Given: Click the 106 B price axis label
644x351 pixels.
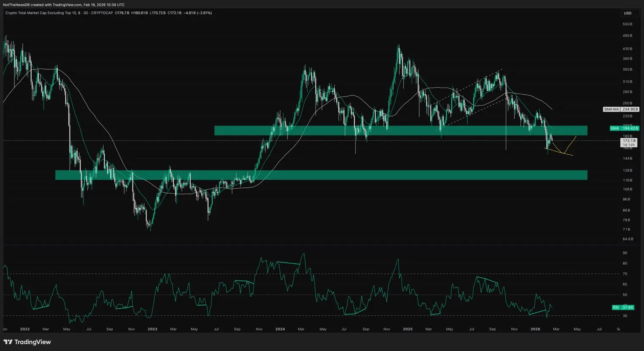Looking at the screenshot, I should [627, 189].
